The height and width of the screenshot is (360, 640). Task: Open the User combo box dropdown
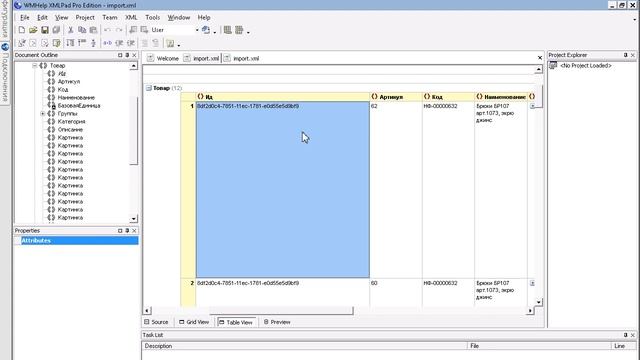coord(197,30)
